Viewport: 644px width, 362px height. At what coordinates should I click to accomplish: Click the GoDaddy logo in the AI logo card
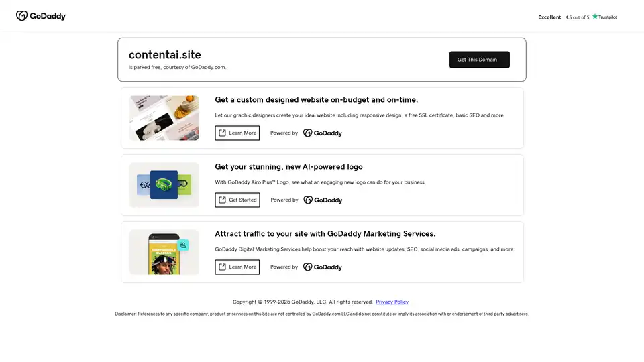pyautogui.click(x=323, y=200)
